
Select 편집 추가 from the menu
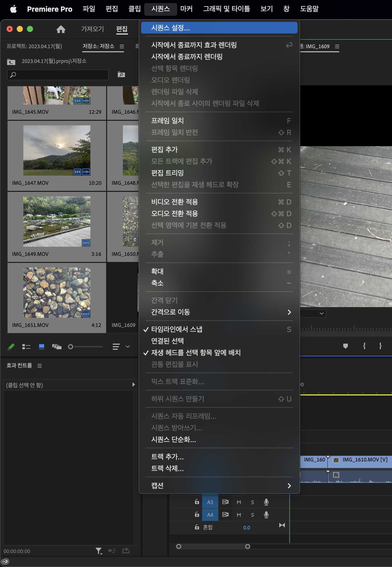coord(219,149)
